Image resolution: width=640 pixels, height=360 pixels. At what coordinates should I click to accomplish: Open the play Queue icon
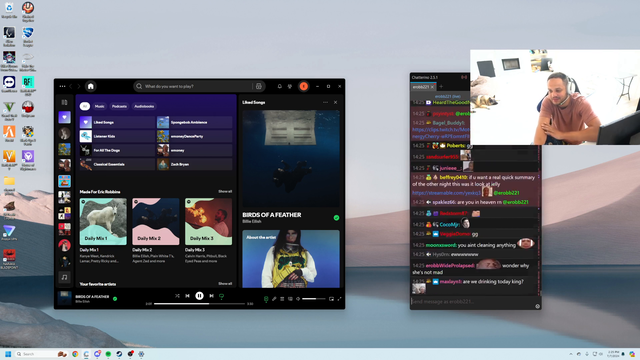click(282, 299)
